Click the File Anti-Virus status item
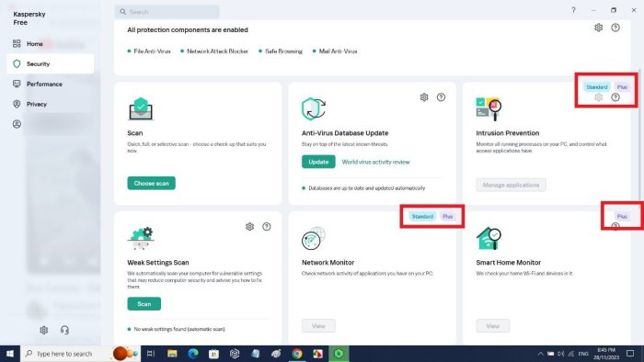Image resolution: width=644 pixels, height=362 pixels. tap(149, 51)
